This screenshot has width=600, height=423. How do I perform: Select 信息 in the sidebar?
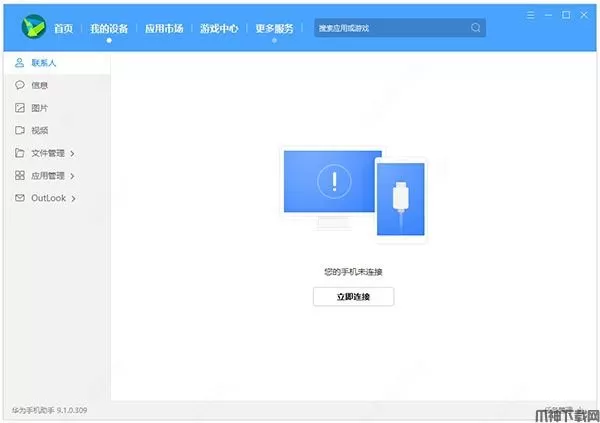[57, 85]
